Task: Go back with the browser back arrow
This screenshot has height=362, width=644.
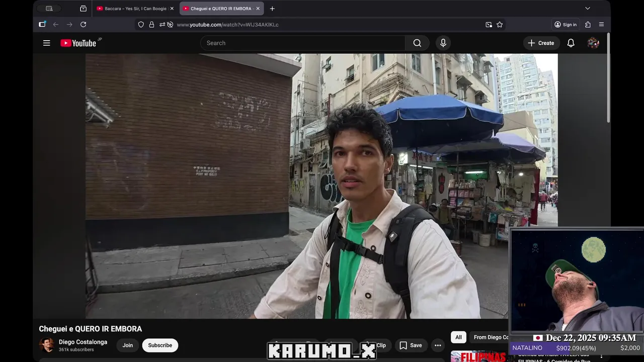Action: [x=56, y=25]
